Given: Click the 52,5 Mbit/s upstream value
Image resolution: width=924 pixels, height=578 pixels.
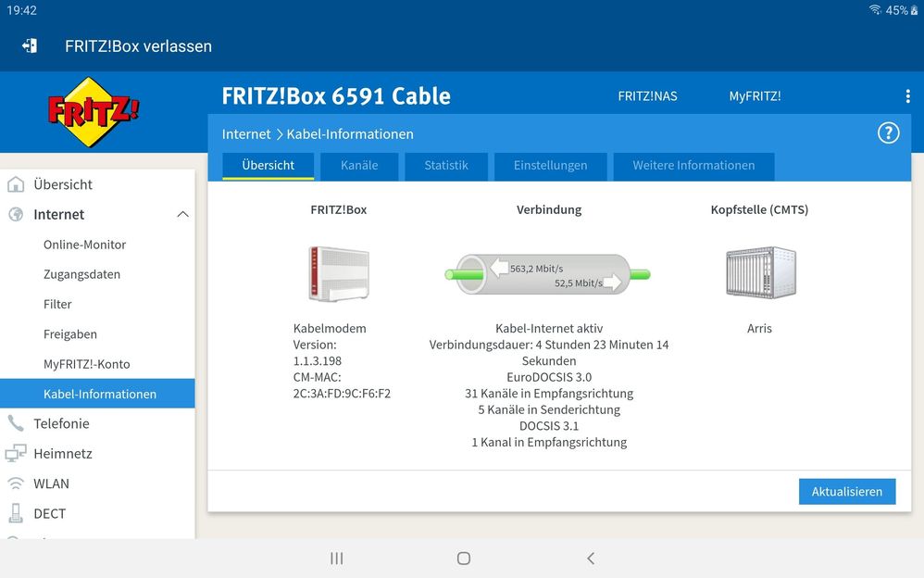Looking at the screenshot, I should point(579,283).
